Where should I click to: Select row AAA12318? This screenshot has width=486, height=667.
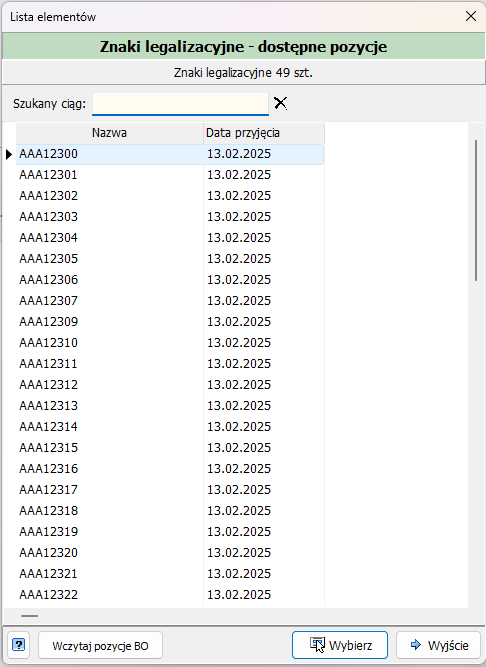170,510
